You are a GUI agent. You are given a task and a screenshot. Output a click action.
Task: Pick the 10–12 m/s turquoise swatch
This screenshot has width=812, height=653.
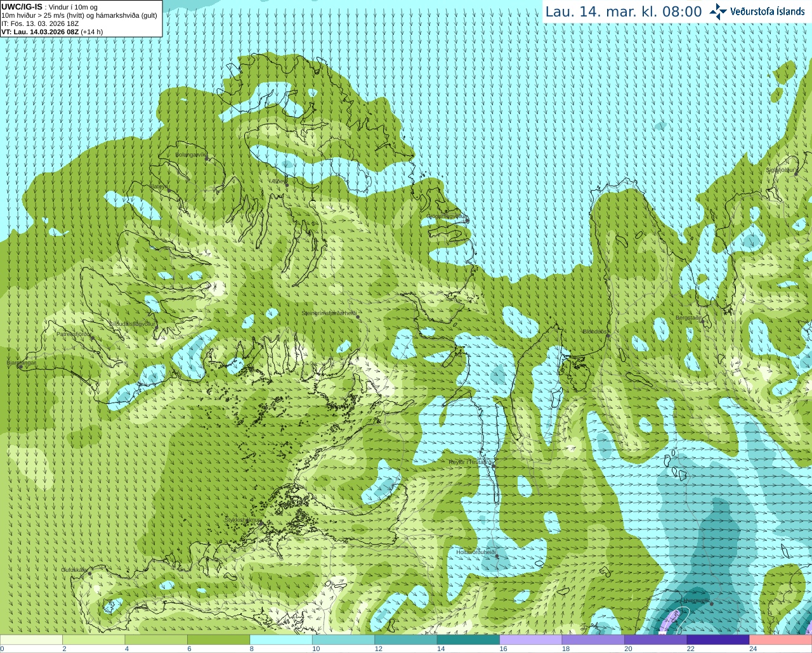[x=343, y=640]
